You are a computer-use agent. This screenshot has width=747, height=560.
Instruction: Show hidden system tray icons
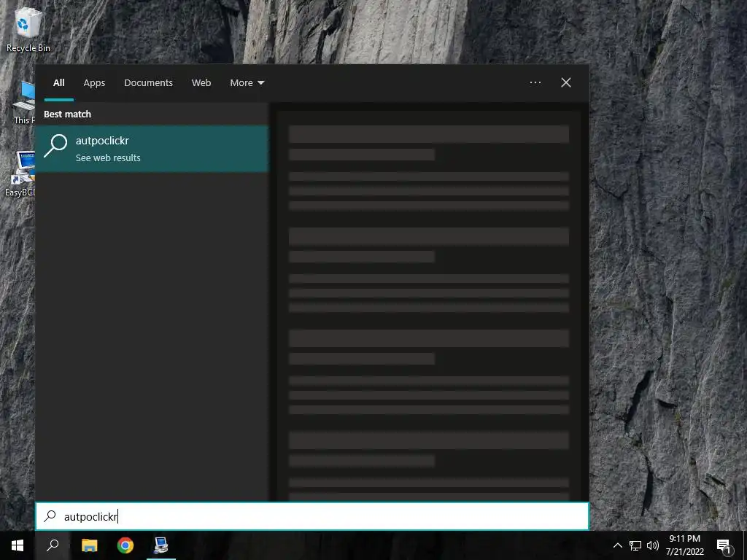tap(617, 545)
